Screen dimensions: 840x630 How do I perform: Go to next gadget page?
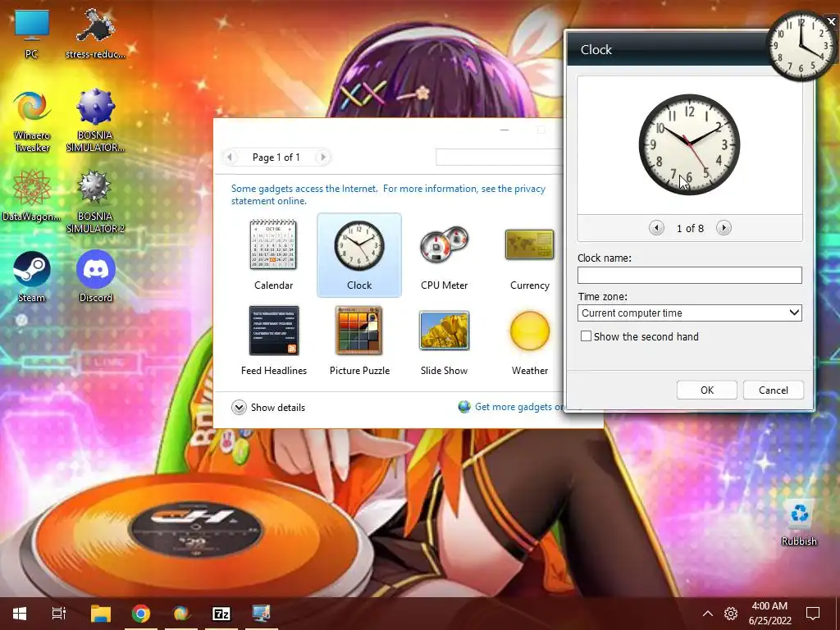322,157
